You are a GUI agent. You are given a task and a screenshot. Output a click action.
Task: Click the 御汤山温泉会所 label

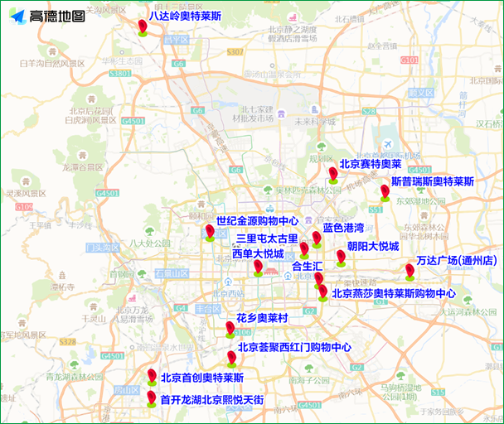pyautogui.click(x=272, y=75)
